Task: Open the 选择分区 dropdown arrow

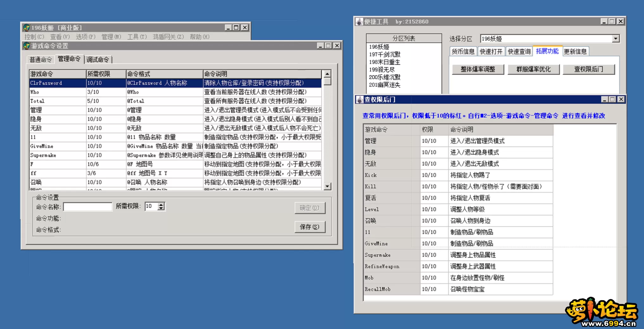Action: click(x=615, y=39)
